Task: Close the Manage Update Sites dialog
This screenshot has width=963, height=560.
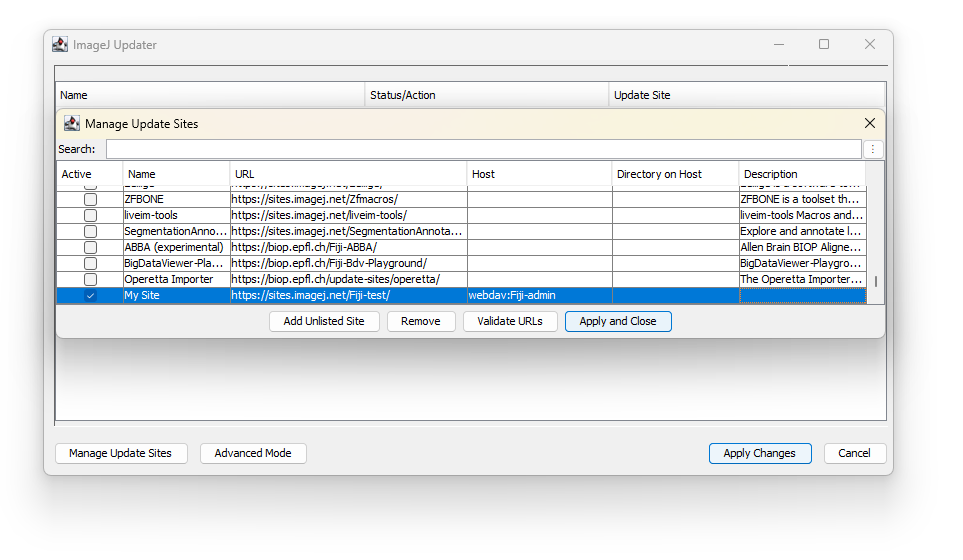Action: tap(870, 123)
